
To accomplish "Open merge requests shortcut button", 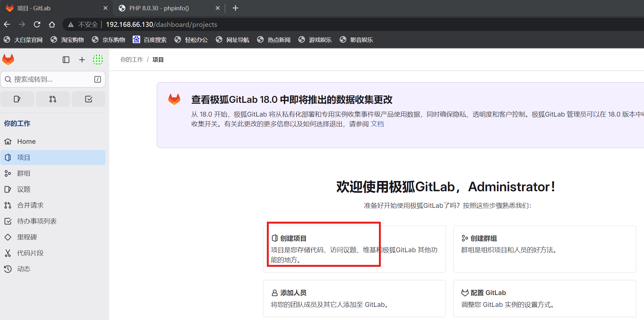I will (x=53, y=99).
